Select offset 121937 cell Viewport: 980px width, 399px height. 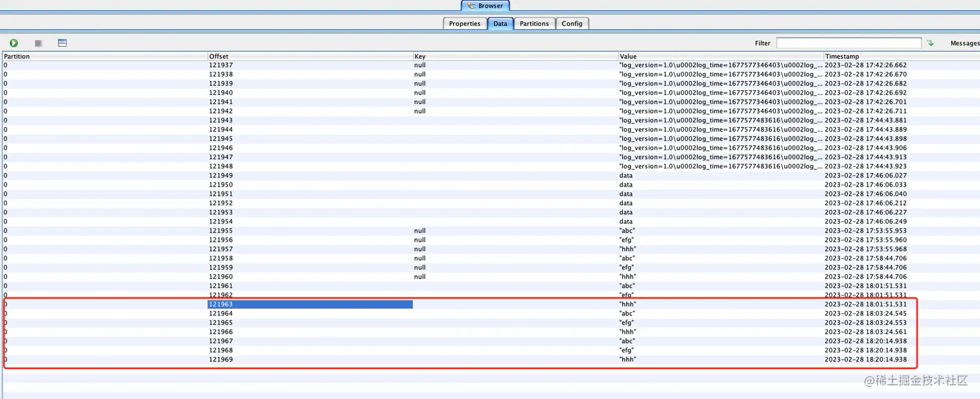(310, 65)
